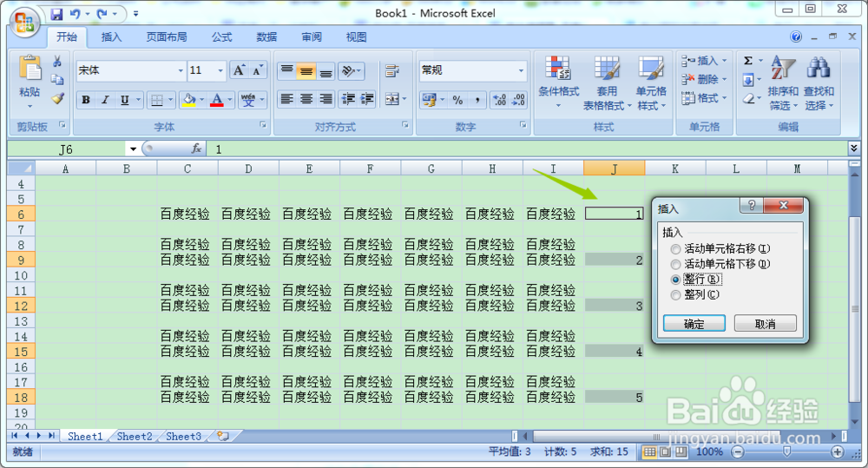Toggle wrap text in cells
The width and height of the screenshot is (868, 468).
(392, 70)
